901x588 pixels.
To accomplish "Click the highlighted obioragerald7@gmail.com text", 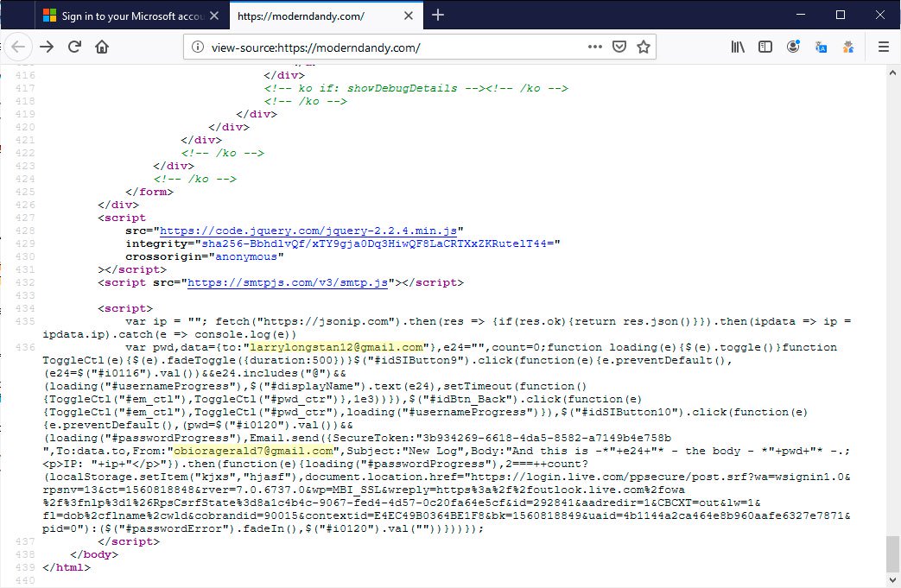I will 253,451.
